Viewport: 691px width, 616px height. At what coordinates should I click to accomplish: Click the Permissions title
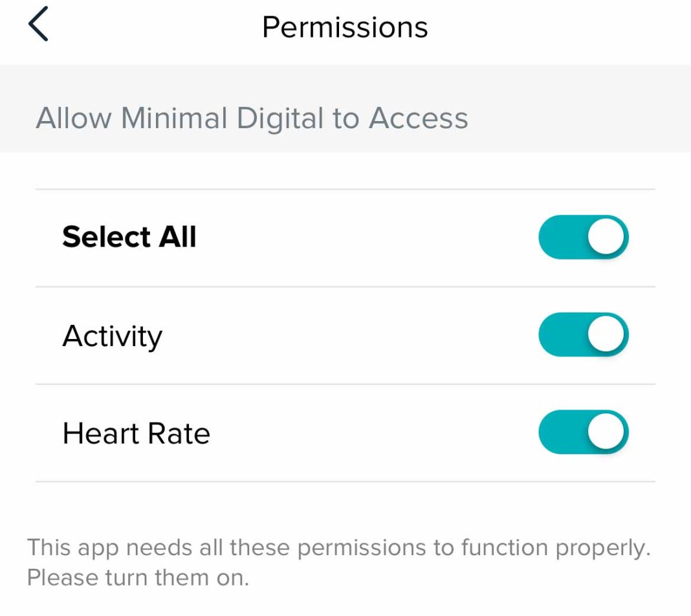(344, 26)
